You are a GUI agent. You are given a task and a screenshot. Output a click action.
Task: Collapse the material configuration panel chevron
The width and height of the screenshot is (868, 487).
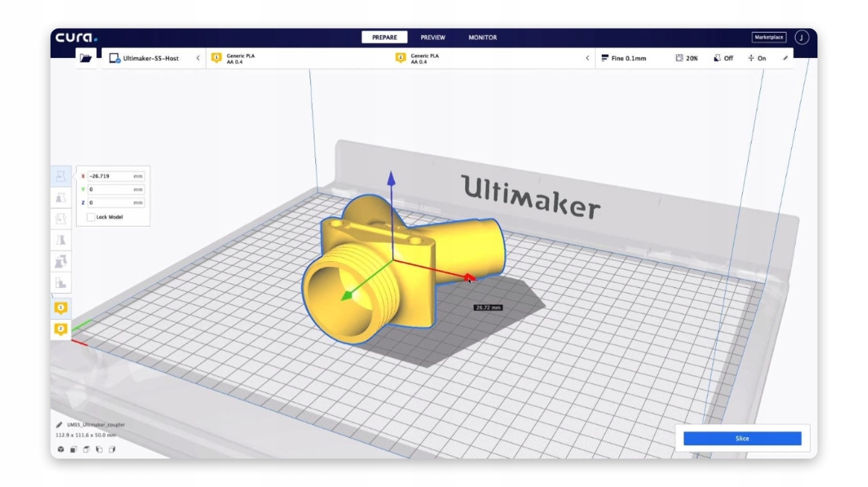tap(587, 58)
